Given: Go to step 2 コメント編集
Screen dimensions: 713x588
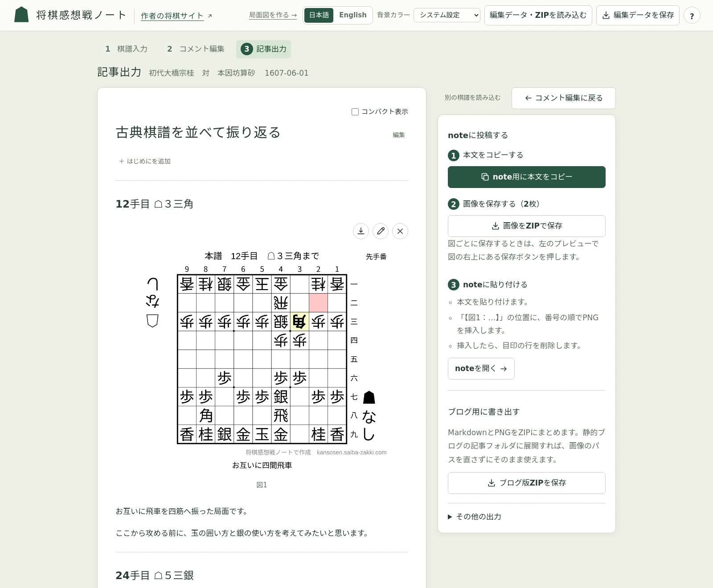Looking at the screenshot, I should point(196,49).
